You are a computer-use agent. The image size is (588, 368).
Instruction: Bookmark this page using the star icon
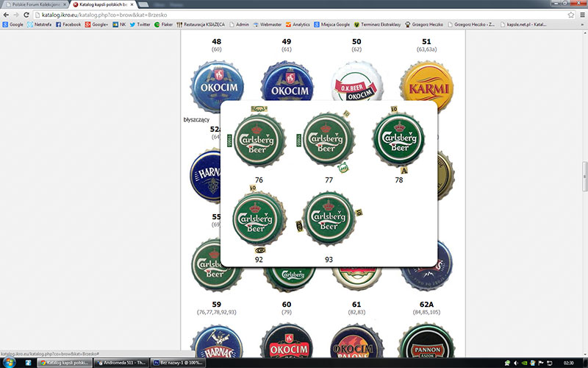click(570, 14)
